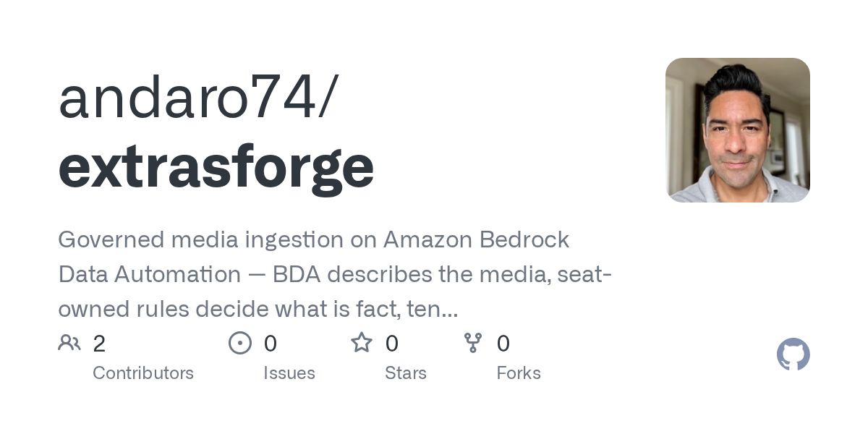Open the repository owner's avatar photo

point(738,130)
